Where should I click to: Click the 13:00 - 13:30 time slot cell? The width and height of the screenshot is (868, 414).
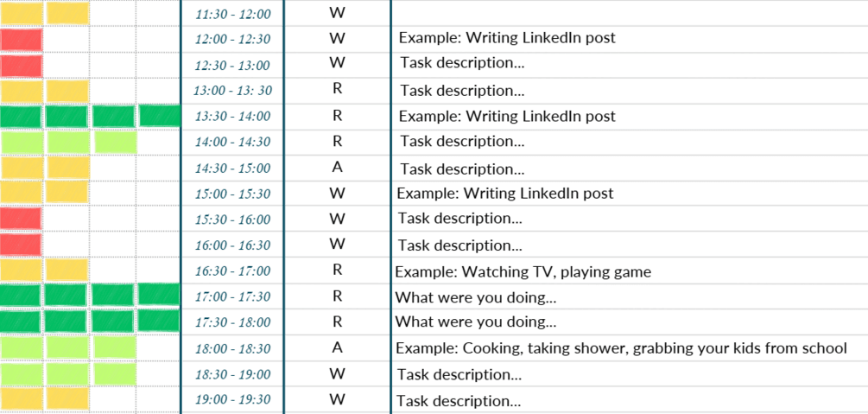pyautogui.click(x=232, y=91)
